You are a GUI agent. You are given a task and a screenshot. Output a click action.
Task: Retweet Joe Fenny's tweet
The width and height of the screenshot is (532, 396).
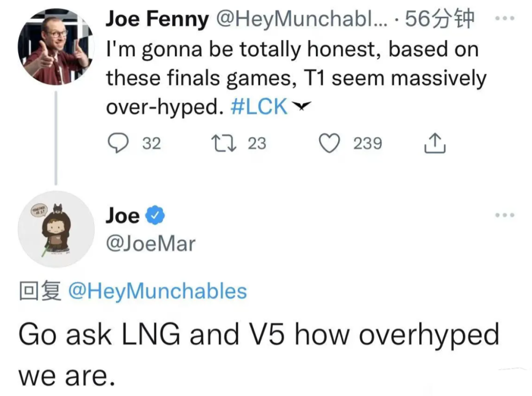[x=220, y=143]
